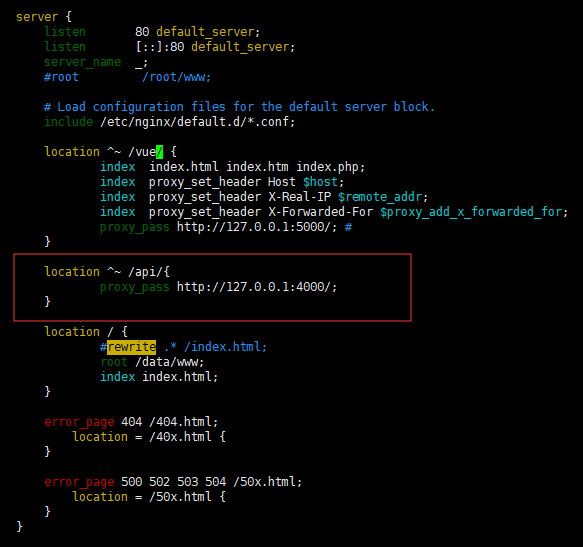Click 'http://127.0.0.1:5000/;' proxy URL
The image size is (583, 547).
tap(257, 227)
